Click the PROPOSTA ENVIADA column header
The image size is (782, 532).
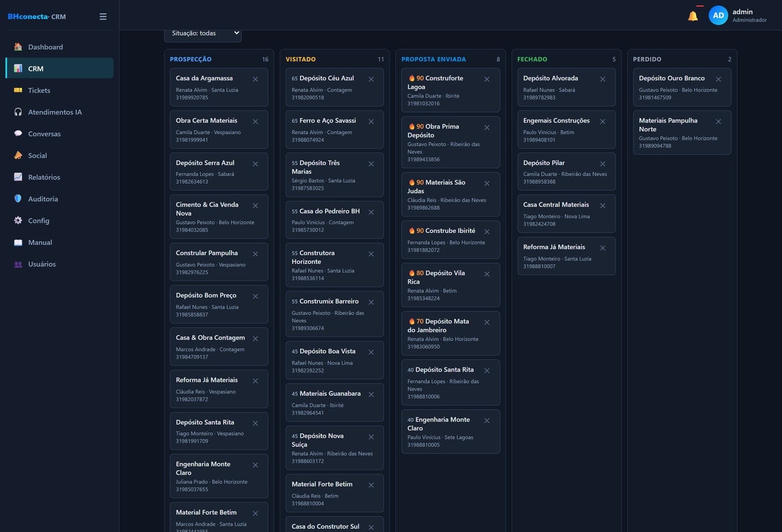point(433,59)
